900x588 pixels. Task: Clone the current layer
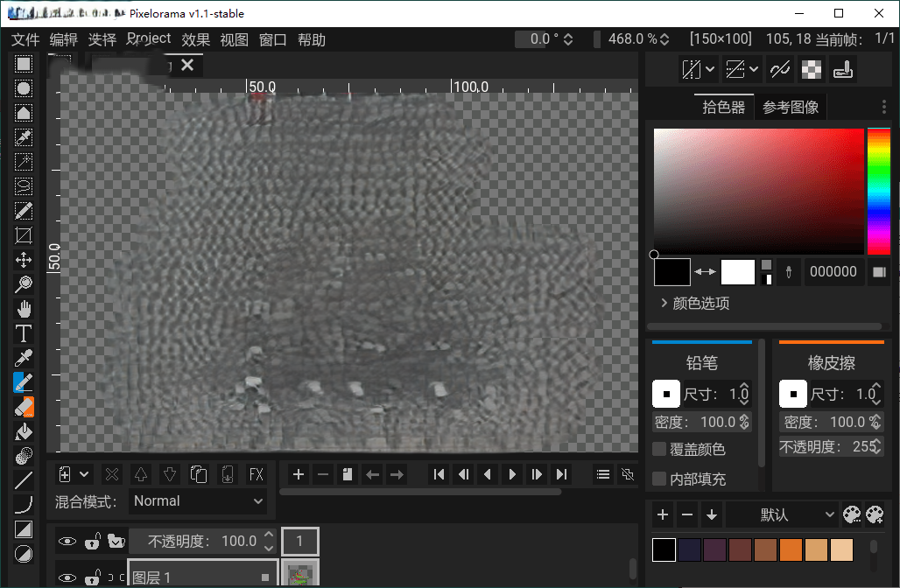199,474
